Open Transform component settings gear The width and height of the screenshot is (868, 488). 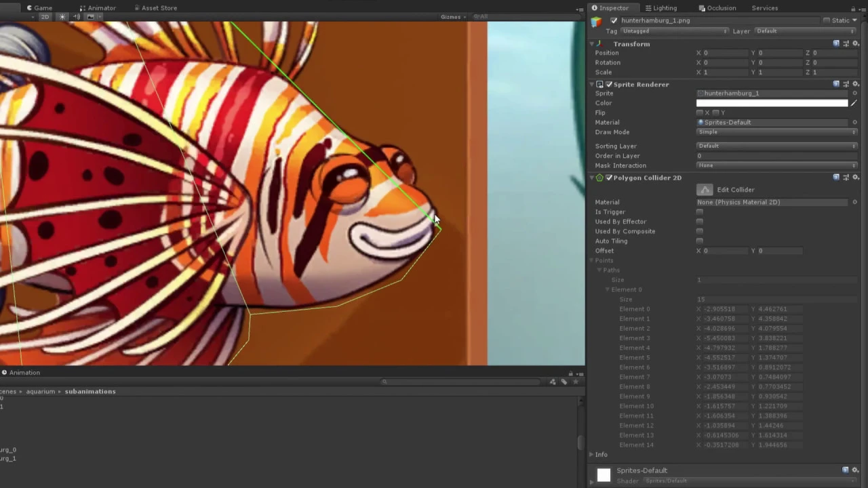pos(855,43)
